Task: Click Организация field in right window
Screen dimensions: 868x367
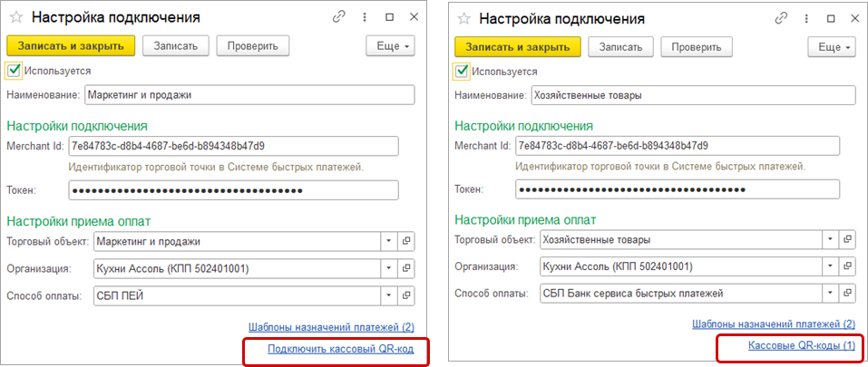Action: pos(680,266)
